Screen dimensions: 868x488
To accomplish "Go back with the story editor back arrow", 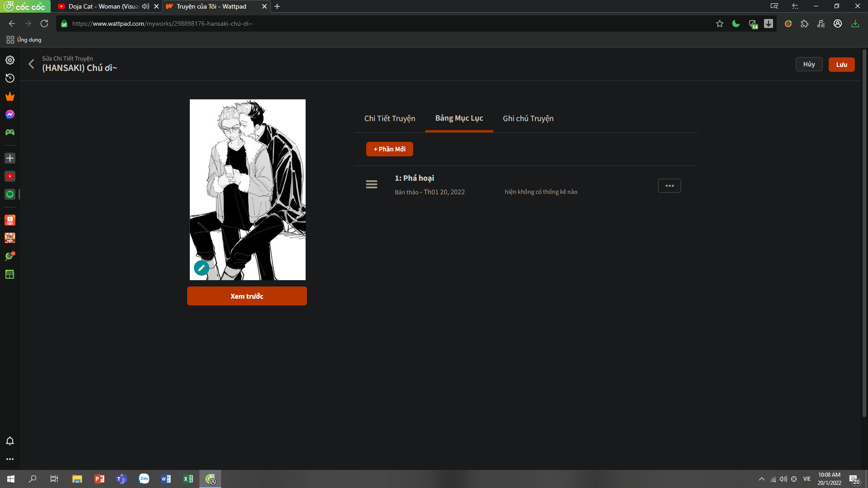I will click(x=31, y=64).
